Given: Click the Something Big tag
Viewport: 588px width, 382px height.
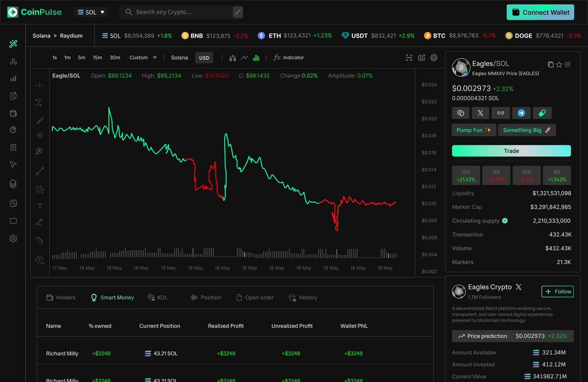Looking at the screenshot, I should point(527,130).
